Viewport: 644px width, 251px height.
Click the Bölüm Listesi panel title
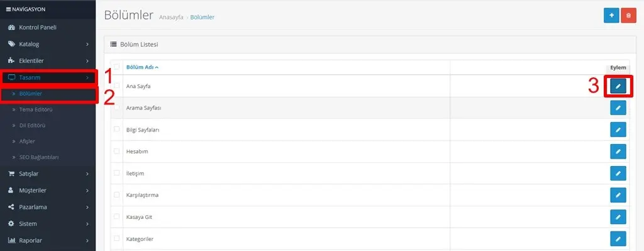point(139,45)
